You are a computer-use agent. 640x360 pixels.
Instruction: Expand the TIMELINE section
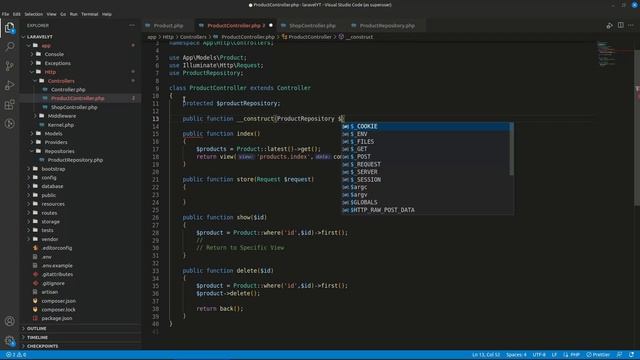point(80,338)
